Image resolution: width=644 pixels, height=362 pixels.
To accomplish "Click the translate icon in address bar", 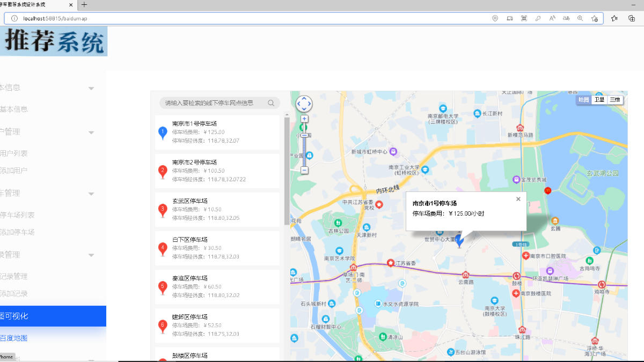I will pyautogui.click(x=566, y=18).
